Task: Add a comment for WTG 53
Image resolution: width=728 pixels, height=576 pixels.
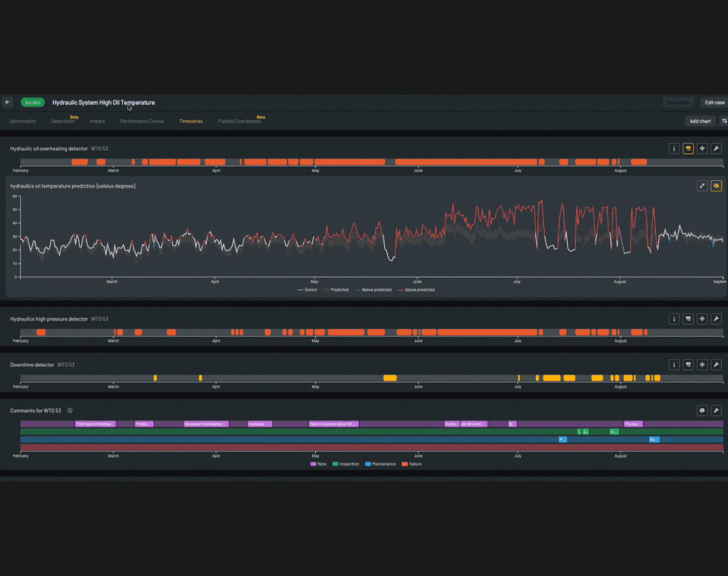Action: 702,410
